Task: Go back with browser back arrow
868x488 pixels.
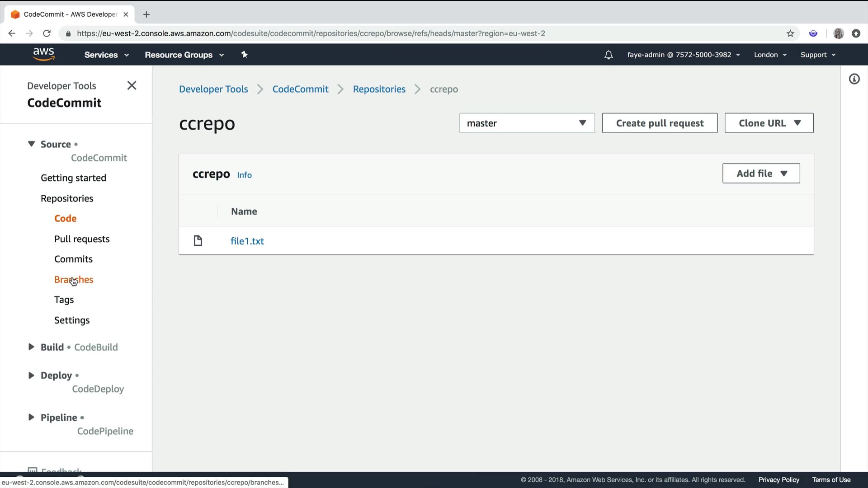Action: pyautogui.click(x=12, y=33)
